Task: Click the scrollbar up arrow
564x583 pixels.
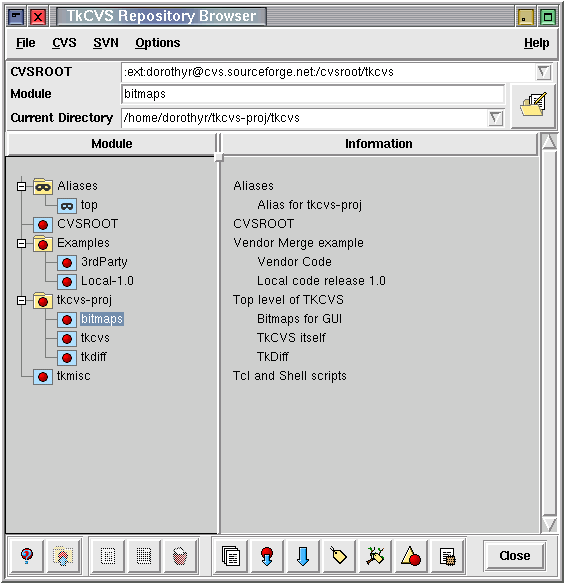Action: 549,142
